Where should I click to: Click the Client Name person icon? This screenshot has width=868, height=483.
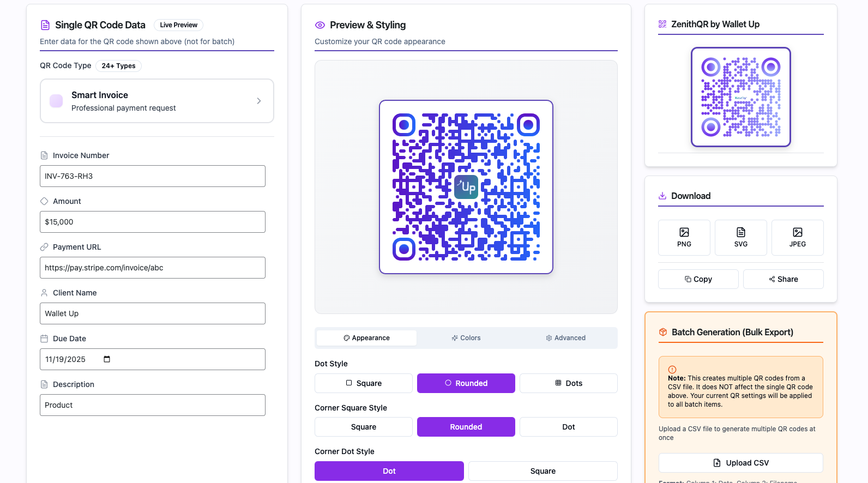(44, 293)
